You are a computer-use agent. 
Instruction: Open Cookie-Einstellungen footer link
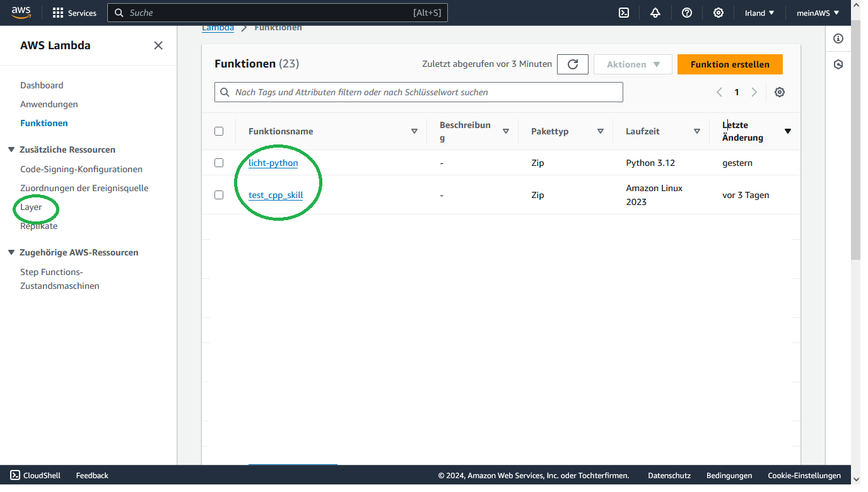pyautogui.click(x=804, y=476)
